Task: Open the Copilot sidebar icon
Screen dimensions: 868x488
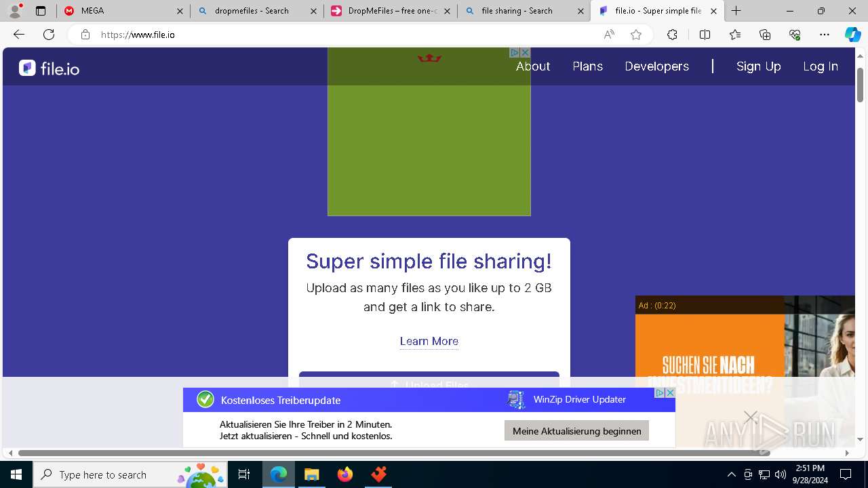Action: (852, 35)
